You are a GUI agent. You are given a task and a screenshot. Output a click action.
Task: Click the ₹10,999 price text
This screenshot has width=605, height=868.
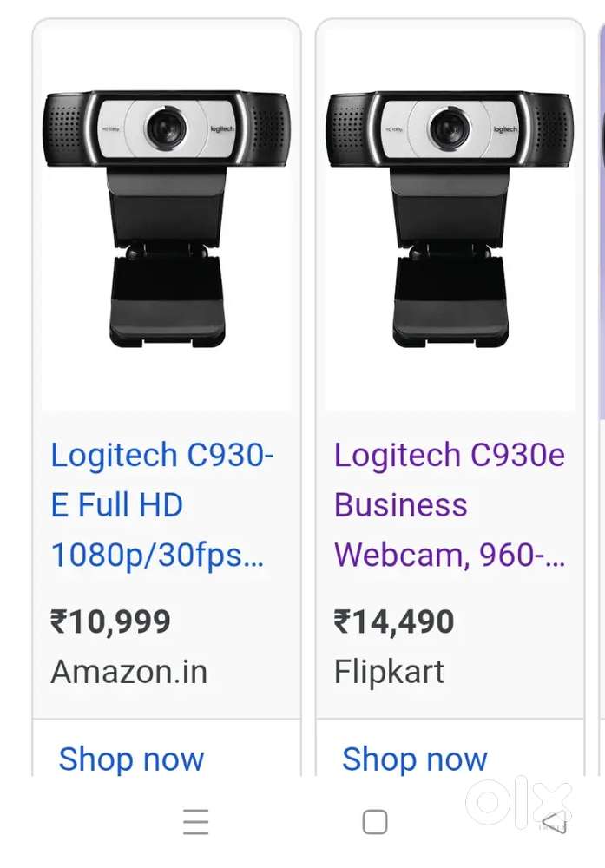pos(111,621)
